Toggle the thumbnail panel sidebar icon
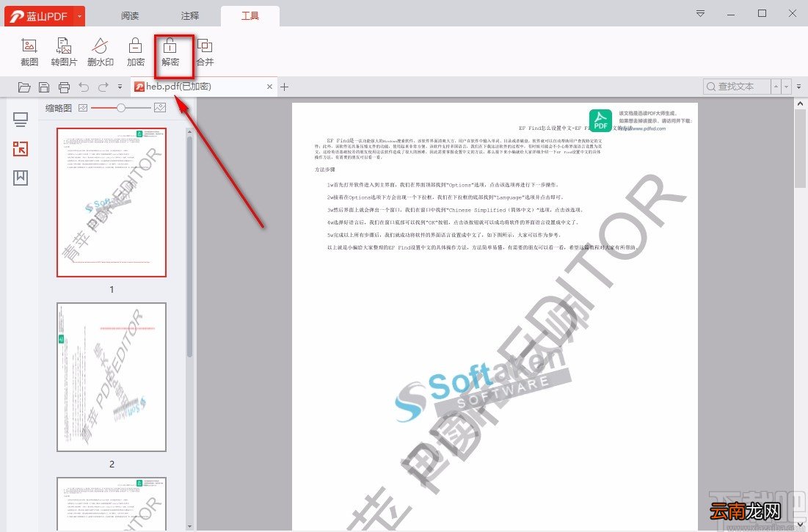Image resolution: width=808 pixels, height=532 pixels. (x=21, y=149)
